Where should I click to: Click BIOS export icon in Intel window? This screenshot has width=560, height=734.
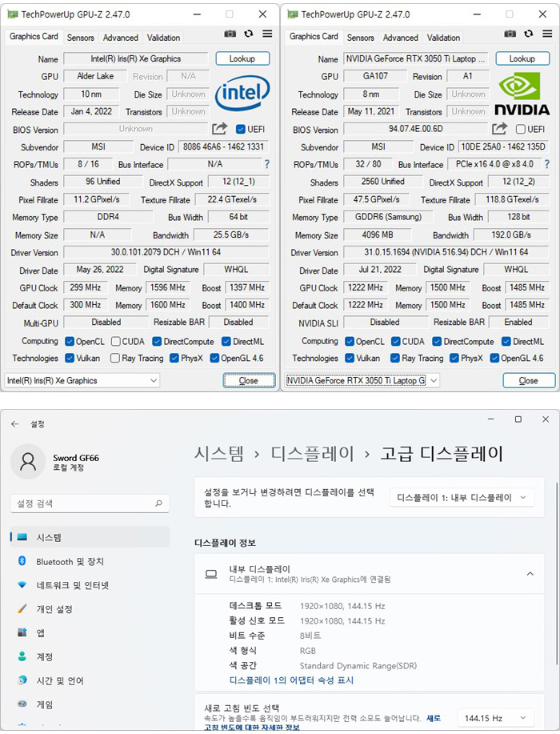coord(219,128)
